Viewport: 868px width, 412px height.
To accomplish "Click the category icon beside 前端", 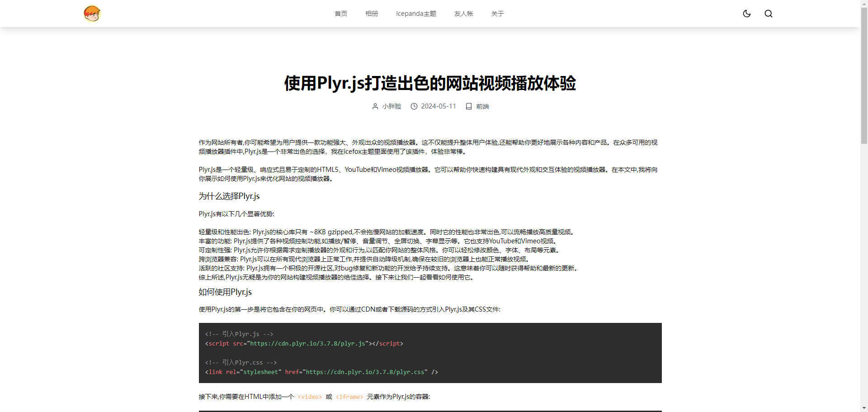I will (x=469, y=106).
